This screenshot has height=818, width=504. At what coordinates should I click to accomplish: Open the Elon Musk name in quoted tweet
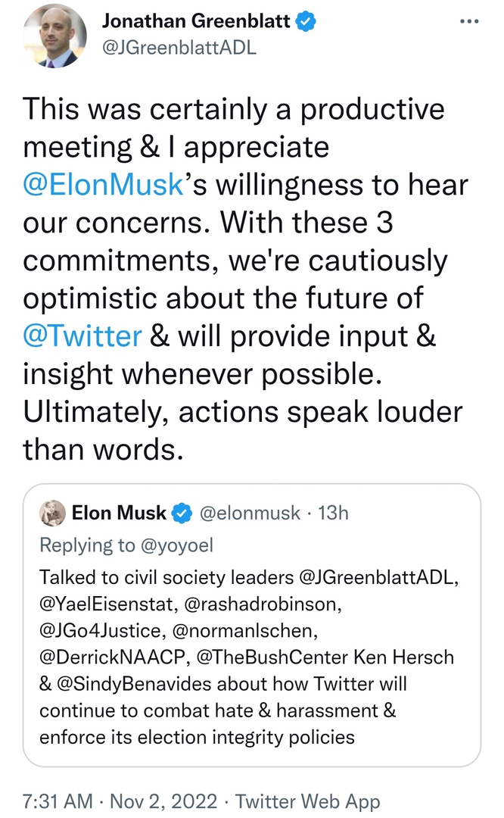(119, 513)
